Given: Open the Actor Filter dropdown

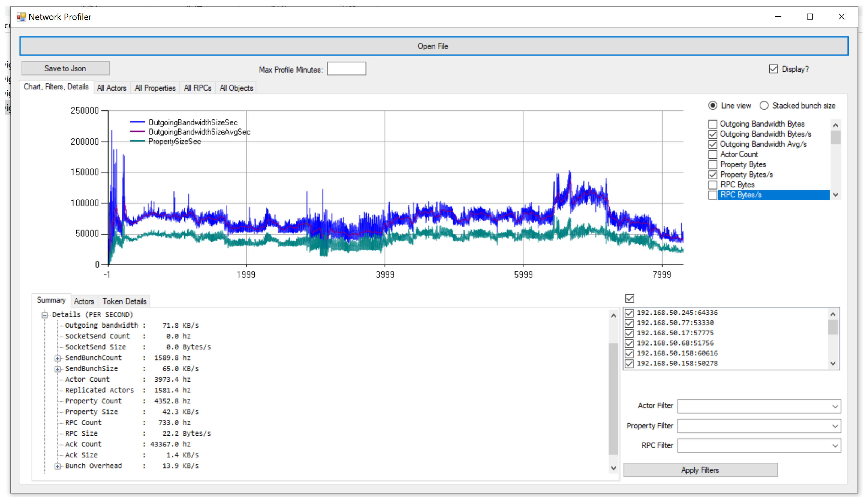Looking at the screenshot, I should (835, 407).
